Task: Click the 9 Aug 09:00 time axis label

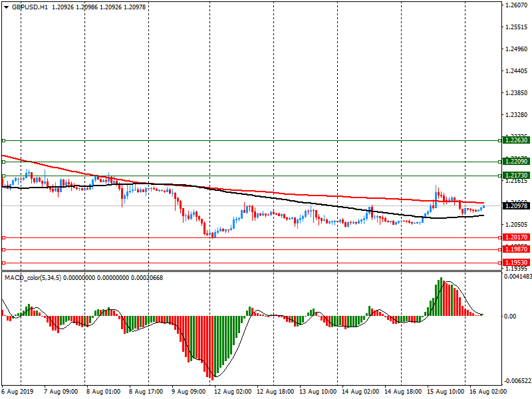Action: pyautogui.click(x=188, y=392)
